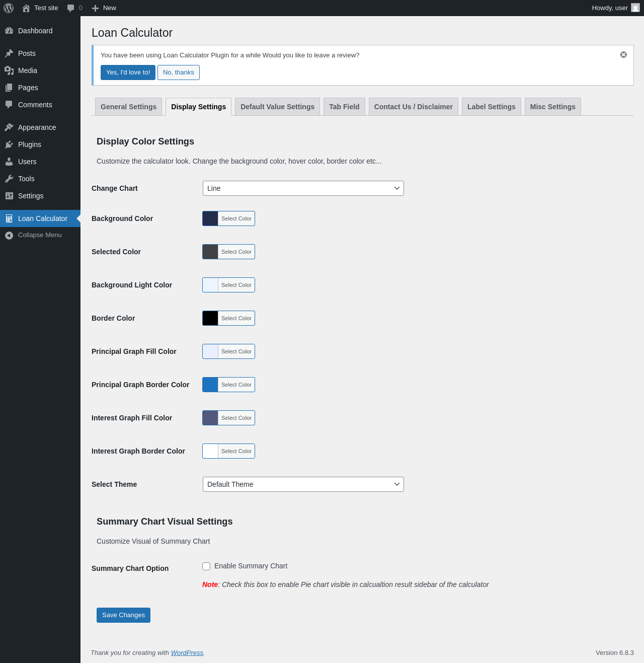644x663 pixels.
Task: Click the Appearance paintbrush icon
Action: [9, 127]
